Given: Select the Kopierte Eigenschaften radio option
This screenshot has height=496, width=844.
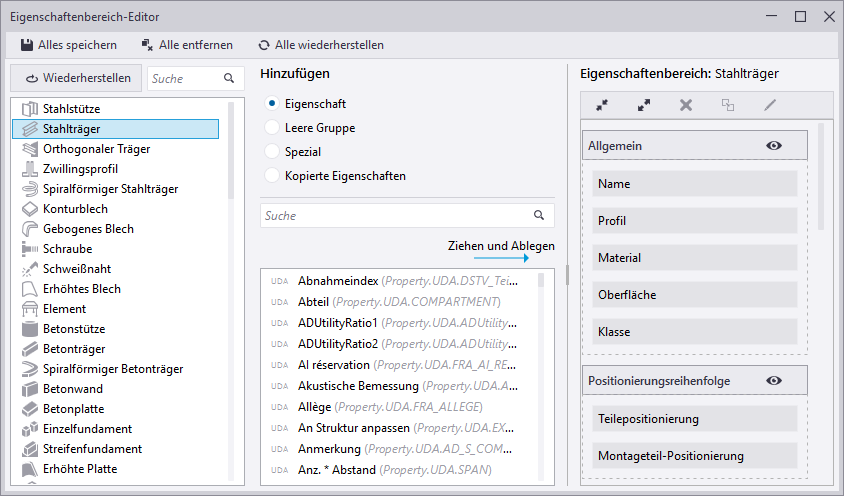Looking at the screenshot, I should click(x=272, y=176).
